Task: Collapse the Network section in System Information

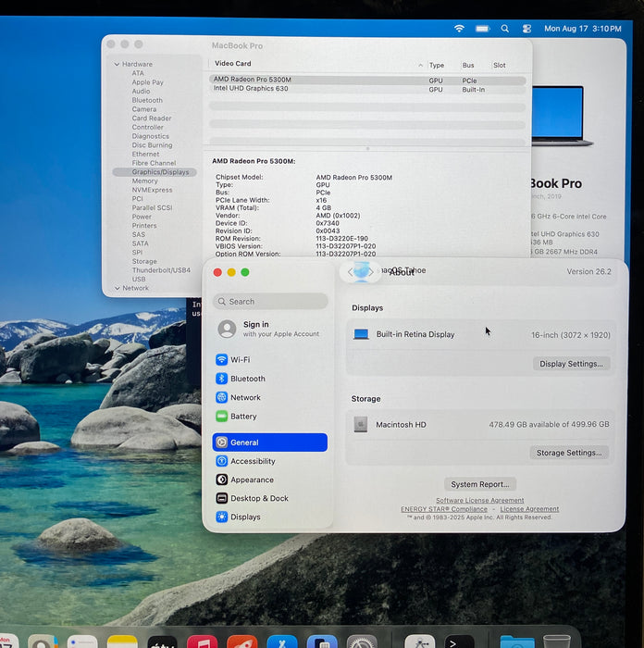Action: 118,288
